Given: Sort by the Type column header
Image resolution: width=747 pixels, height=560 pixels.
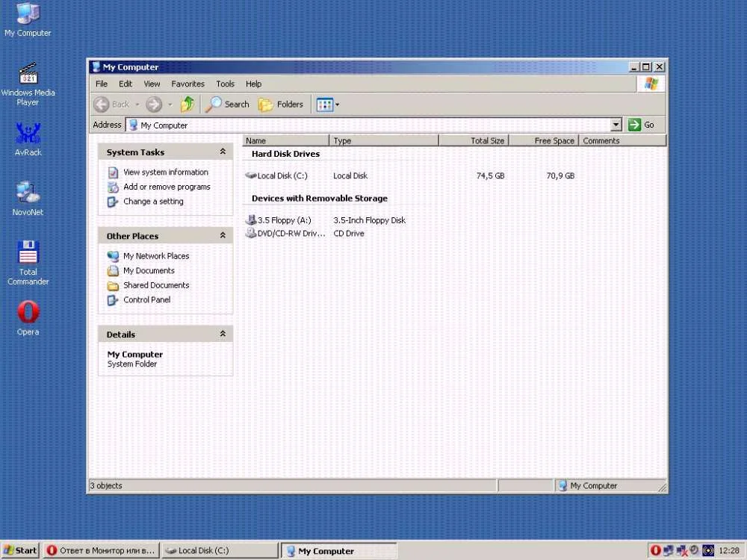Looking at the screenshot, I should pos(384,140).
